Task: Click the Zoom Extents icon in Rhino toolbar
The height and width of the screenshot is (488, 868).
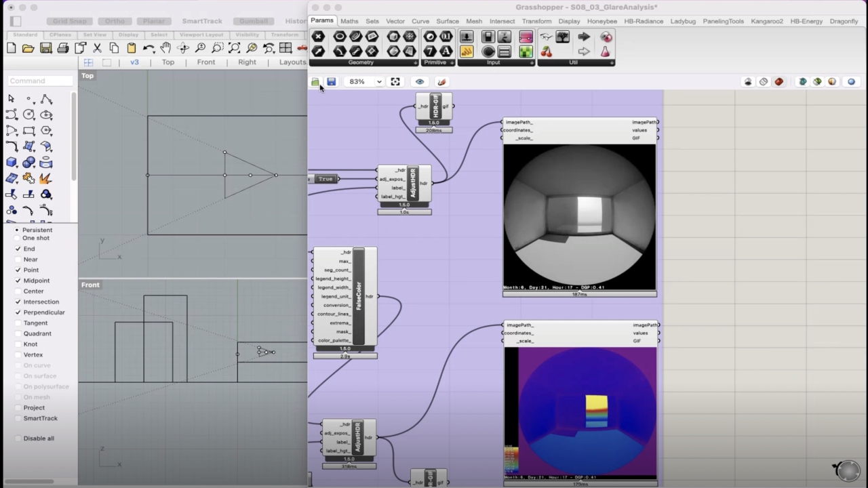Action: [235, 48]
